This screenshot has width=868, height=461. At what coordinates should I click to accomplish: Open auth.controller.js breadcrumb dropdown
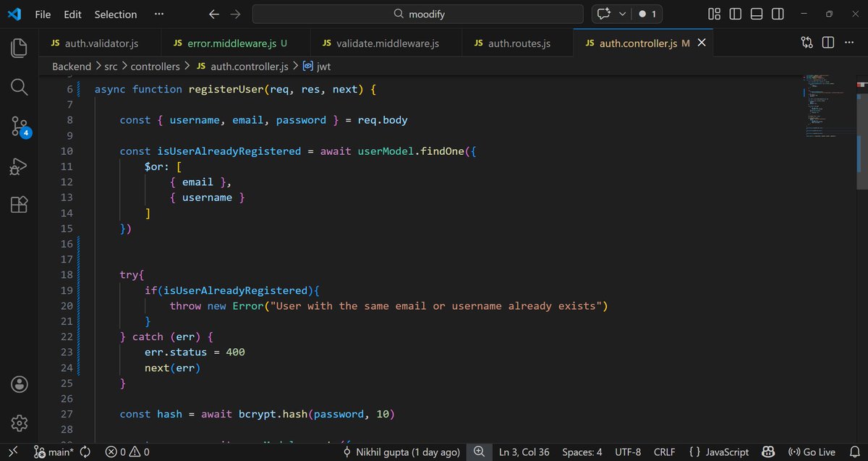242,66
